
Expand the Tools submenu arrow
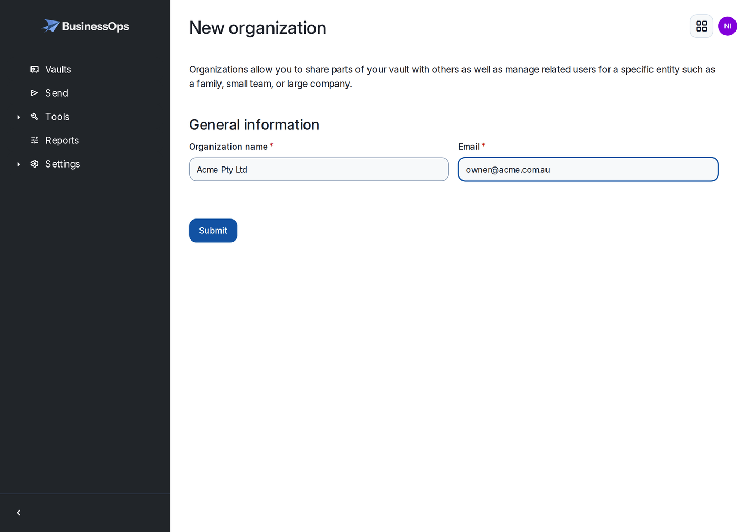[19, 117]
